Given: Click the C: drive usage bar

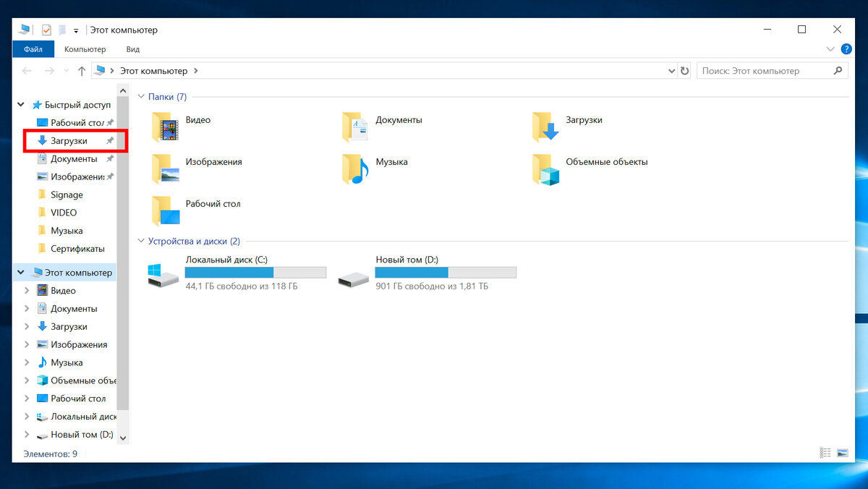Looking at the screenshot, I should point(255,273).
